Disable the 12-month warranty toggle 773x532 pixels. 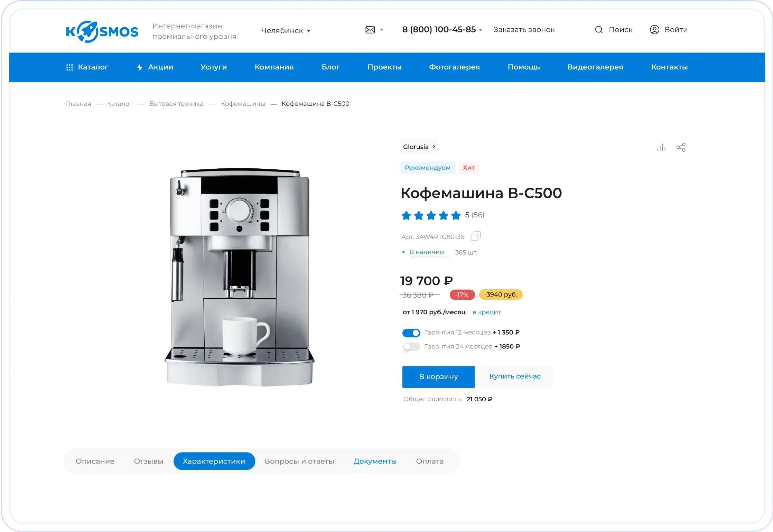point(411,333)
